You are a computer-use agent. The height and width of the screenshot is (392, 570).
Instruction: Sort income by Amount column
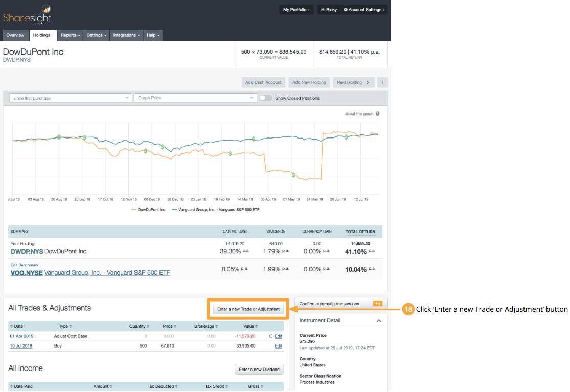(103, 386)
